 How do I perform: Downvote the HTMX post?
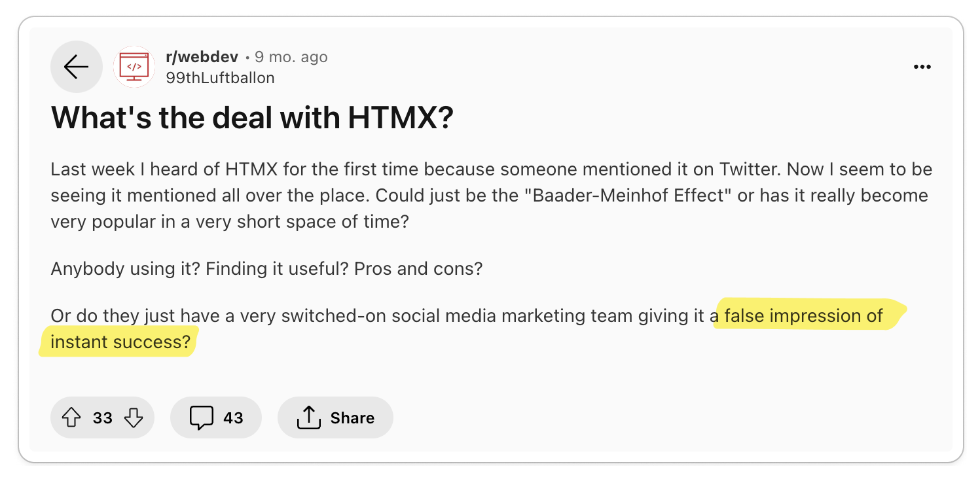[134, 417]
